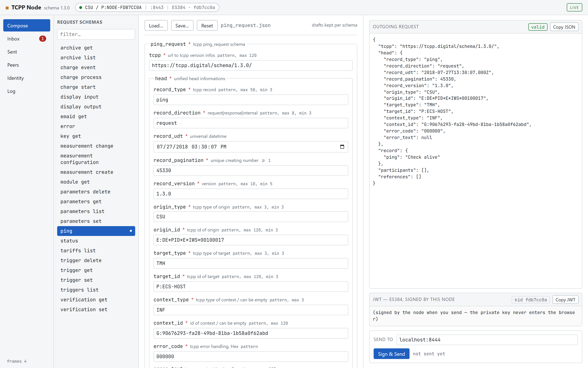Select the status schema

tap(96, 241)
